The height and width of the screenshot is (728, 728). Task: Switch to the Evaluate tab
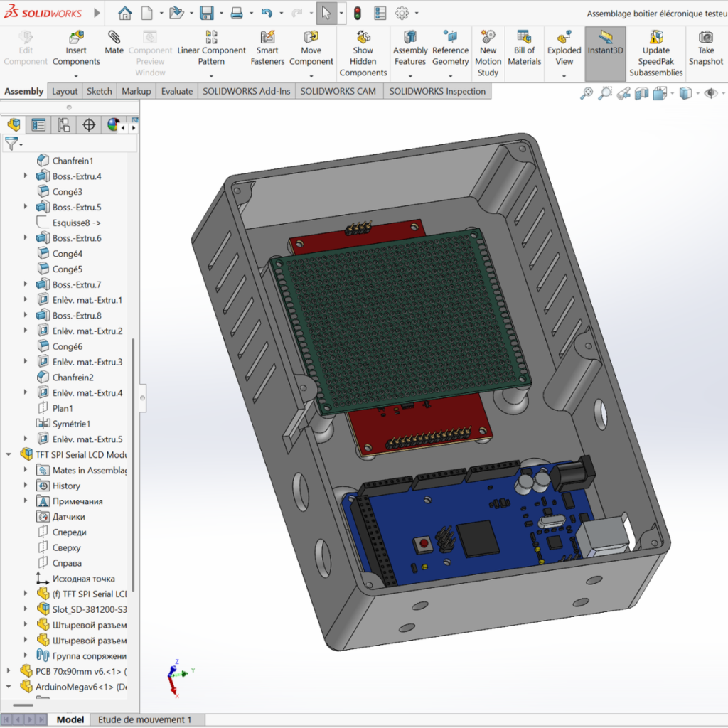177,91
